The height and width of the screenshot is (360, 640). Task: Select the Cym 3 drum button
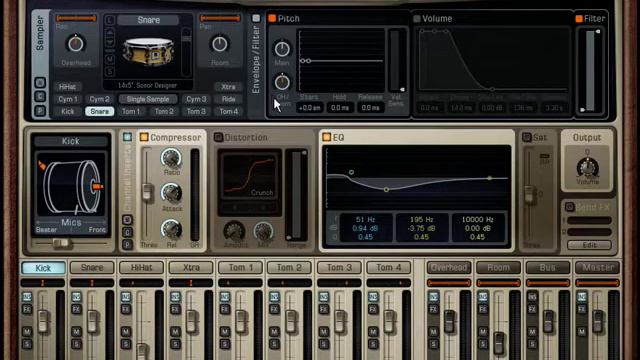tap(196, 99)
